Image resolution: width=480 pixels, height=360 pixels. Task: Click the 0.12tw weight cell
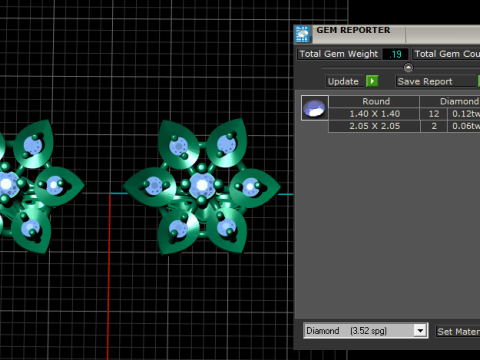[x=464, y=114]
